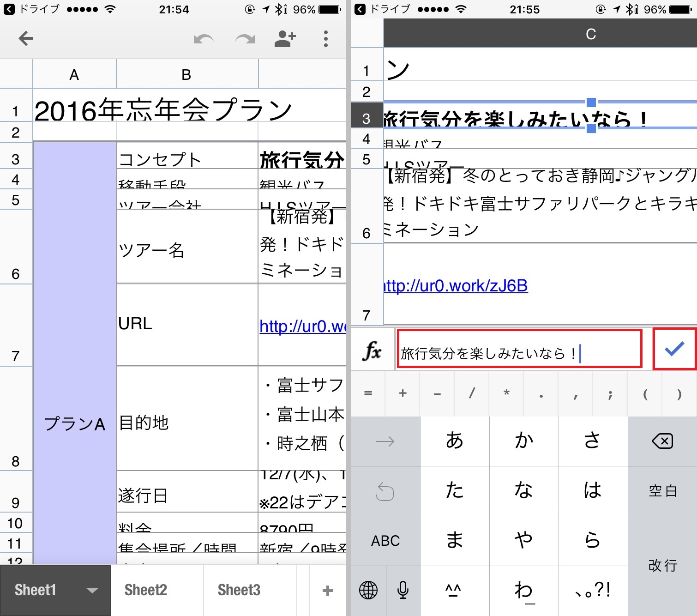Open the three-dot overflow menu
Screen dimensions: 697x616
click(326, 39)
